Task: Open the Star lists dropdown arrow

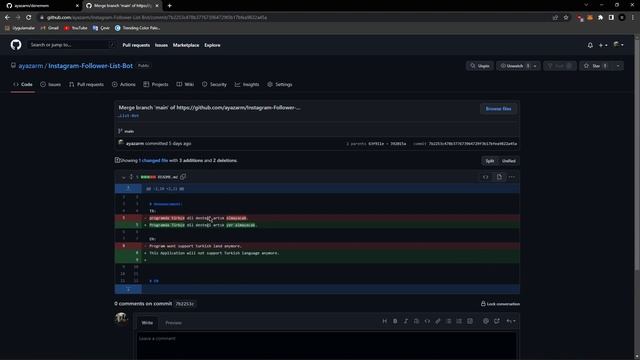Action: tap(618, 66)
